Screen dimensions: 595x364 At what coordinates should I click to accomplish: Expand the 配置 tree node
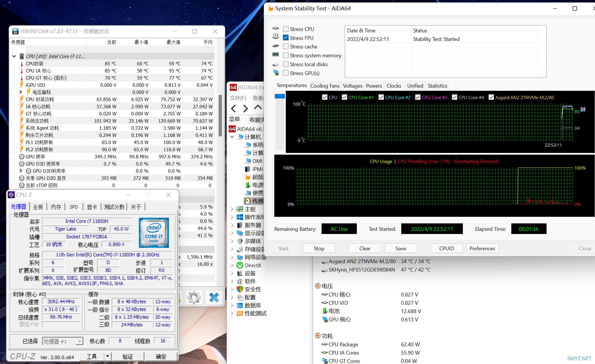232,297
